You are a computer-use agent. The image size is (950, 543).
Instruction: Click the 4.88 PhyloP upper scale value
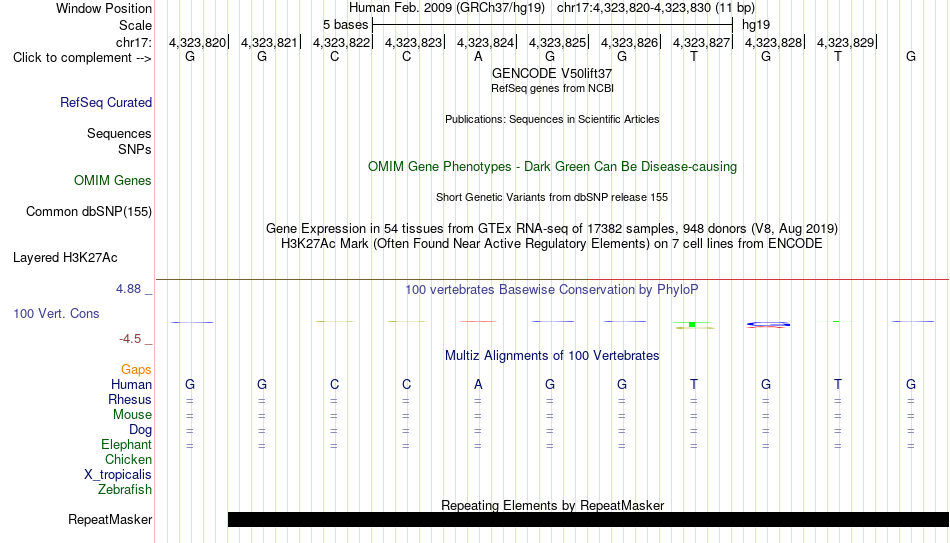(x=128, y=289)
